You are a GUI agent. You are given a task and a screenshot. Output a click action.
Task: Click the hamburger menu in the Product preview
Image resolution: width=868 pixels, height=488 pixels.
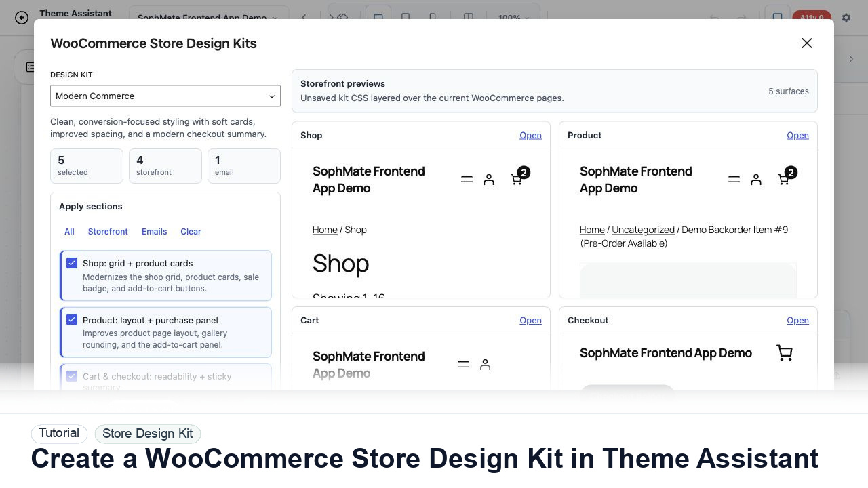point(734,180)
